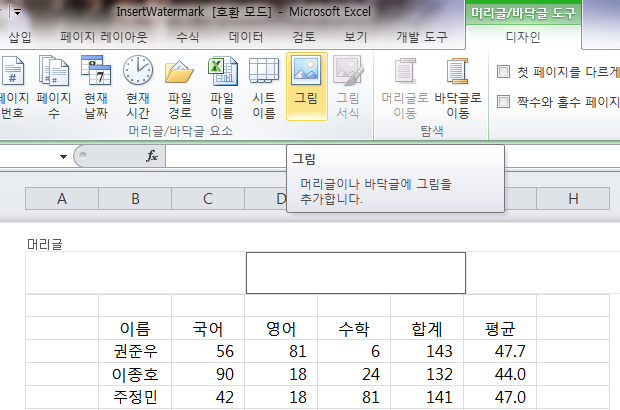Click the 42 value cell
Screen dimensions: 620x410
pos(208,397)
